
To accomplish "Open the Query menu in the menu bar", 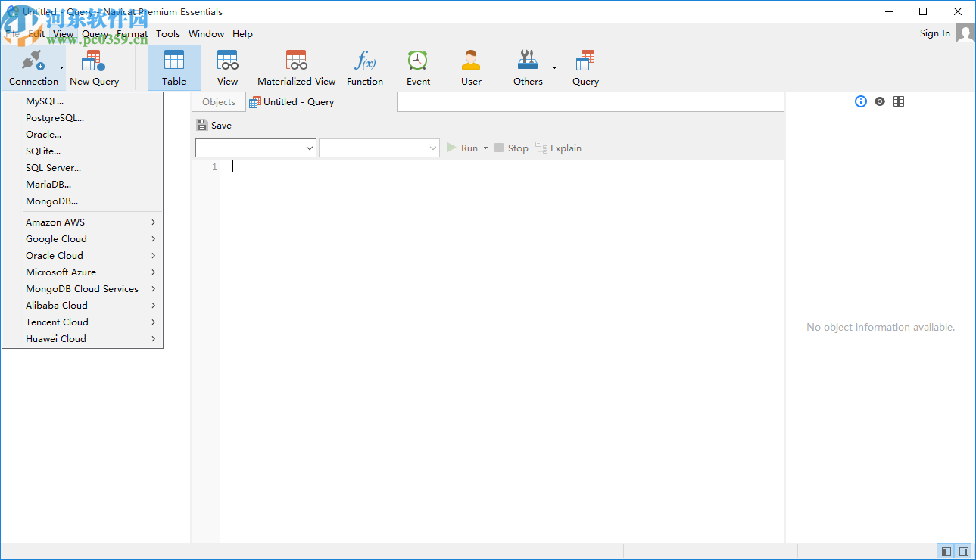I will [95, 34].
